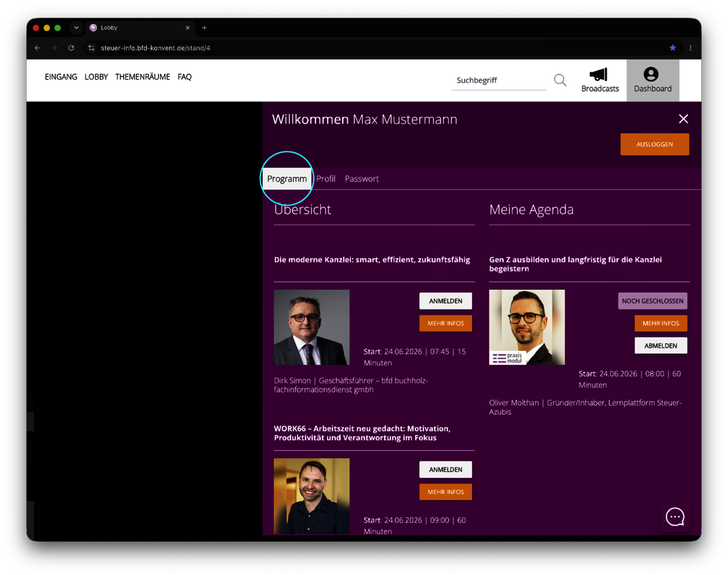The image size is (728, 575).
Task: Click title 'Die moderne Kanzlei: smart, effizient, zukunftsfähig'
Action: 372,260
